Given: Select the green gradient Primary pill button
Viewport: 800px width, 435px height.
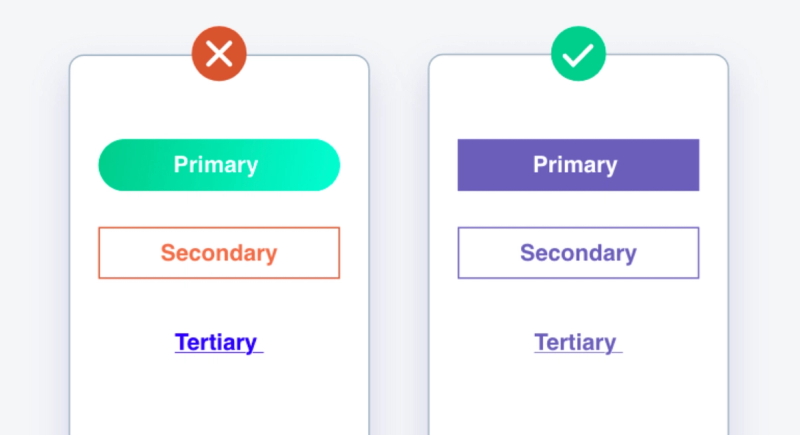Looking at the screenshot, I should pos(219,165).
